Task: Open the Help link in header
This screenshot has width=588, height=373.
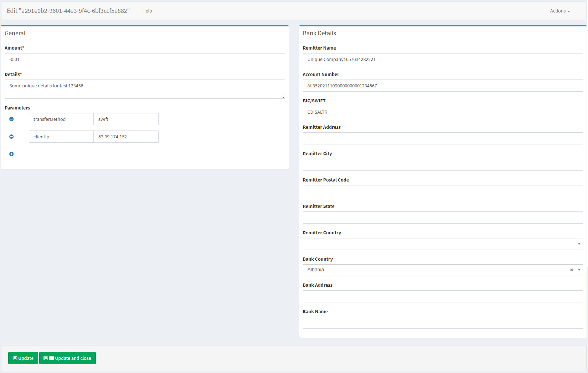Action: 147,11
